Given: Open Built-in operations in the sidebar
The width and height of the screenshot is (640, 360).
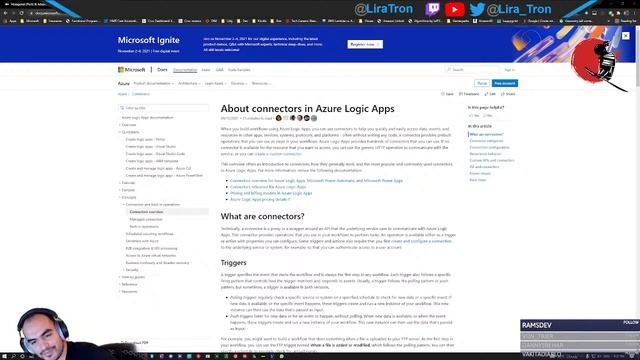Looking at the screenshot, I should 144,227.
